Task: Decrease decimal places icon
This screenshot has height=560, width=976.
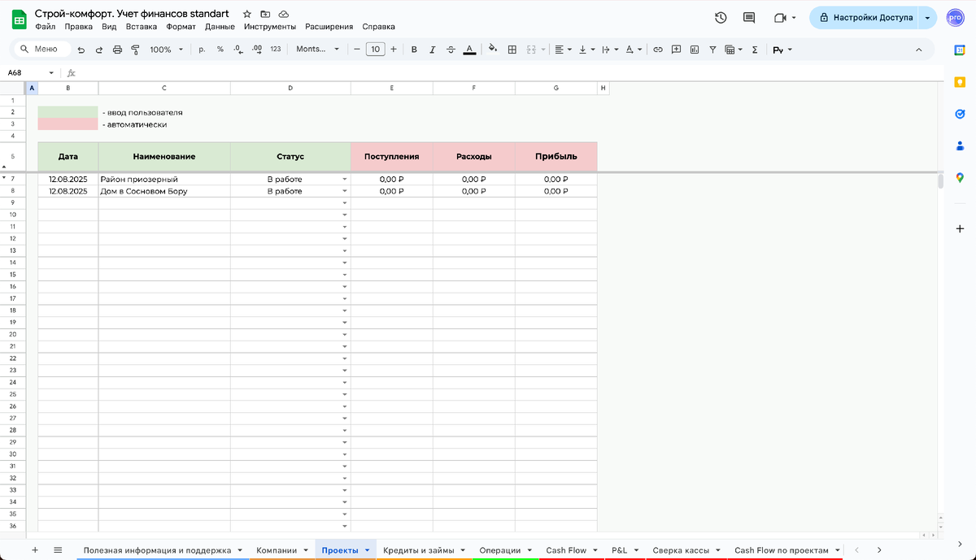Action: pyautogui.click(x=237, y=50)
